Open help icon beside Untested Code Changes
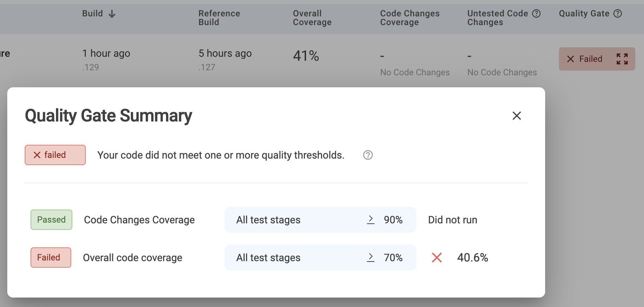 click(536, 13)
